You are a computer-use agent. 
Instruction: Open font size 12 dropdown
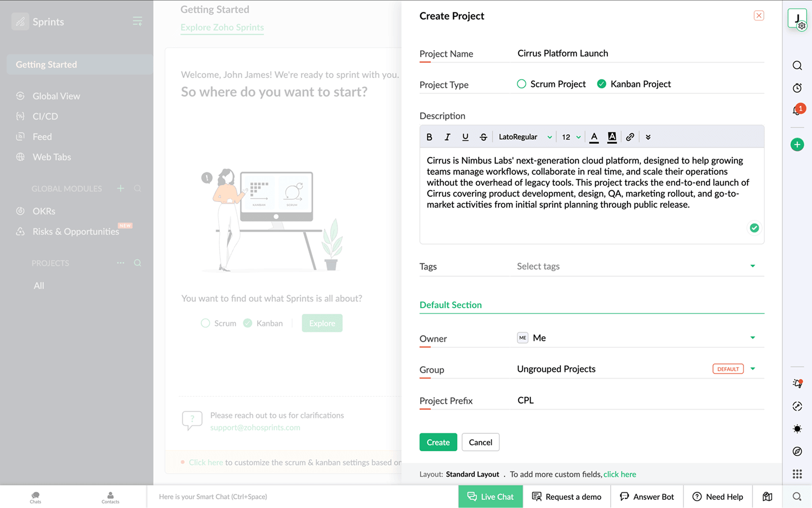(571, 137)
